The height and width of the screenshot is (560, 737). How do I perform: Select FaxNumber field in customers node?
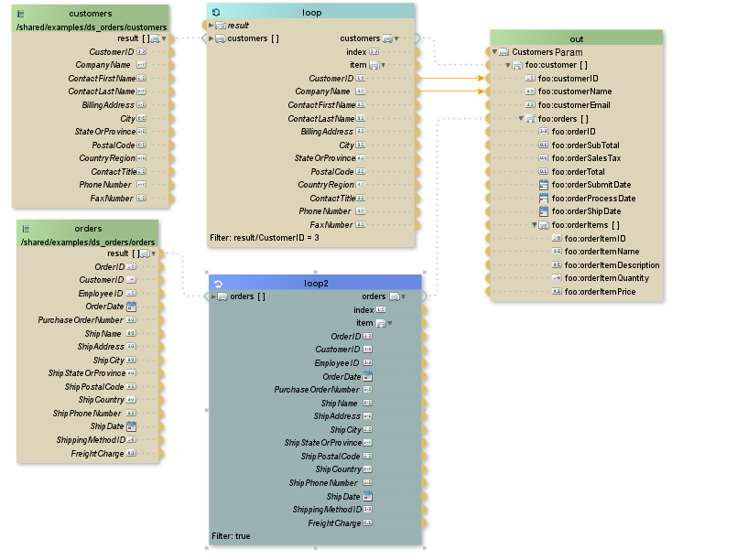(x=112, y=199)
